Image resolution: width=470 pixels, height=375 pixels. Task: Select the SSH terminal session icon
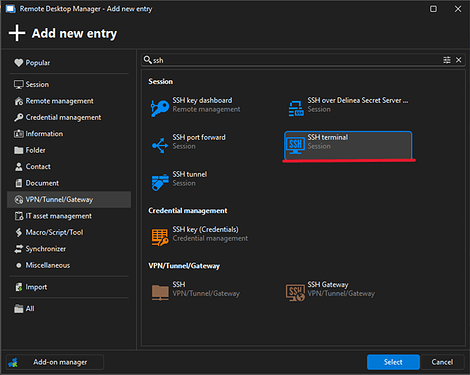click(295, 145)
